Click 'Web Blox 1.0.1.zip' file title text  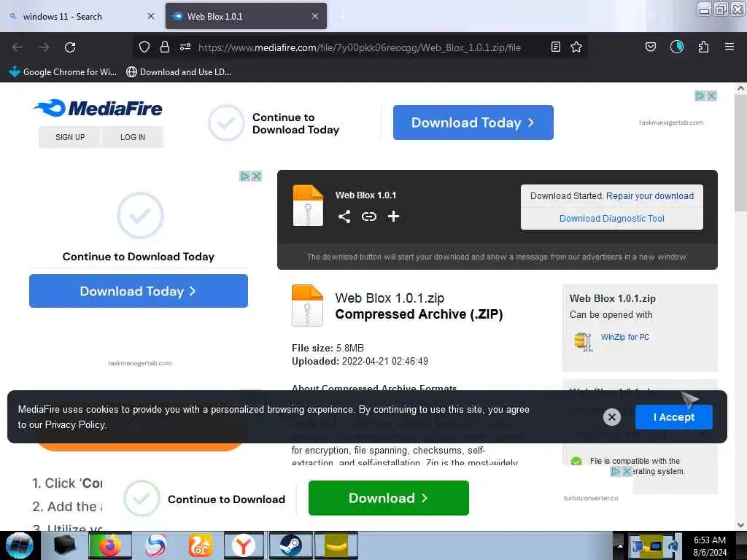click(390, 298)
